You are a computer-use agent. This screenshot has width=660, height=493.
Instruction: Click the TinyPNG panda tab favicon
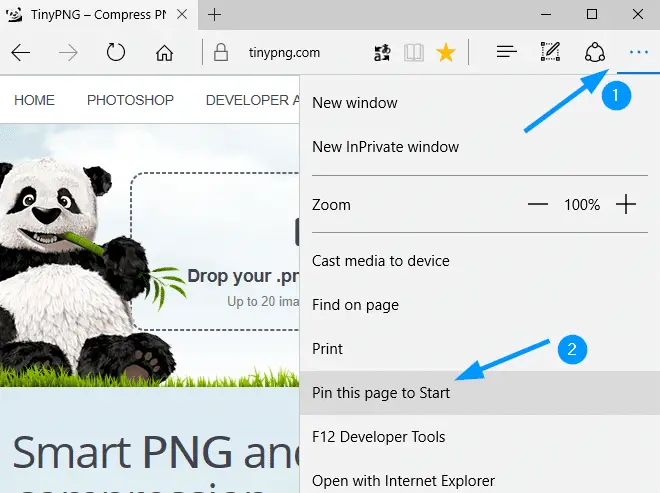14,15
